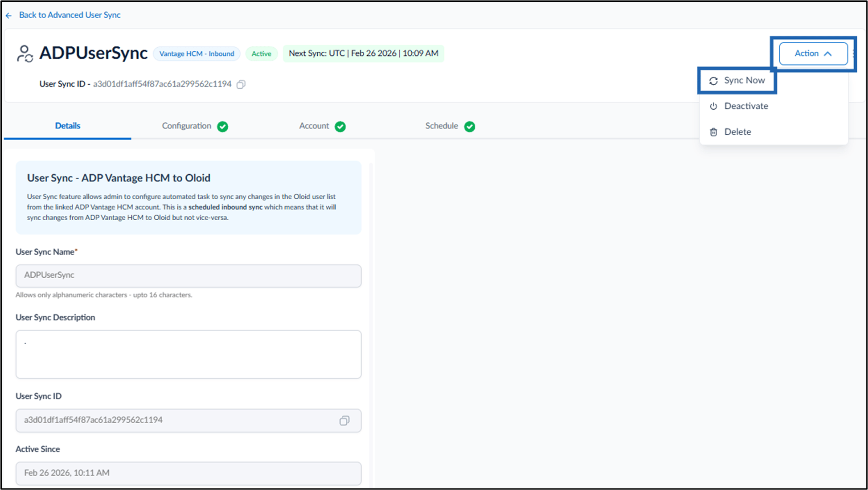Click the Deactivate power icon
Viewport: 868px width, 490px height.
pos(713,106)
